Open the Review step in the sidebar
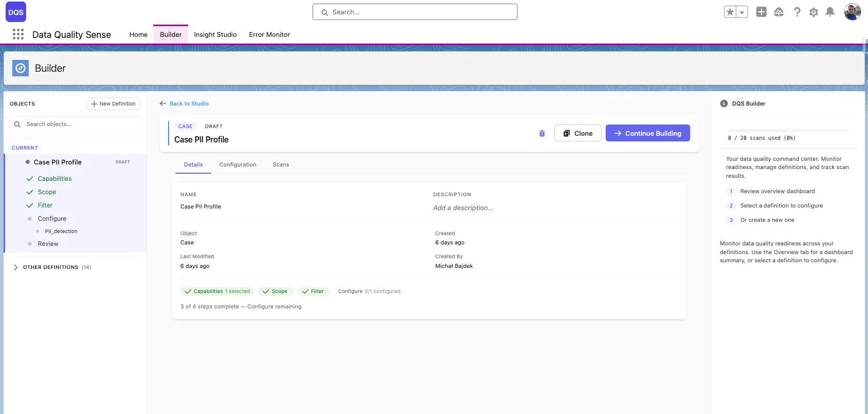Image resolution: width=868 pixels, height=414 pixels. 48,244
